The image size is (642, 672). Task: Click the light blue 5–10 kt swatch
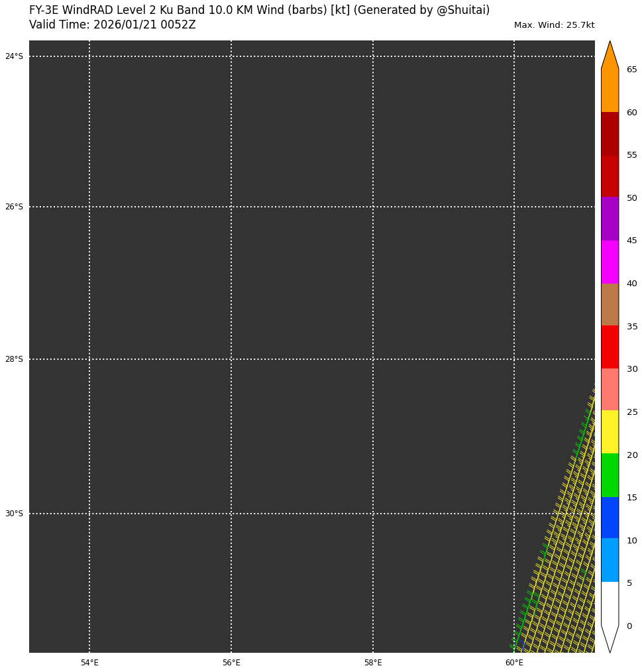(x=610, y=560)
